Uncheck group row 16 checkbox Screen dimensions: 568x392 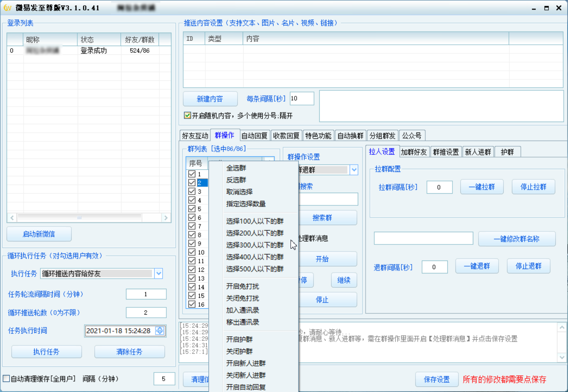point(192,304)
